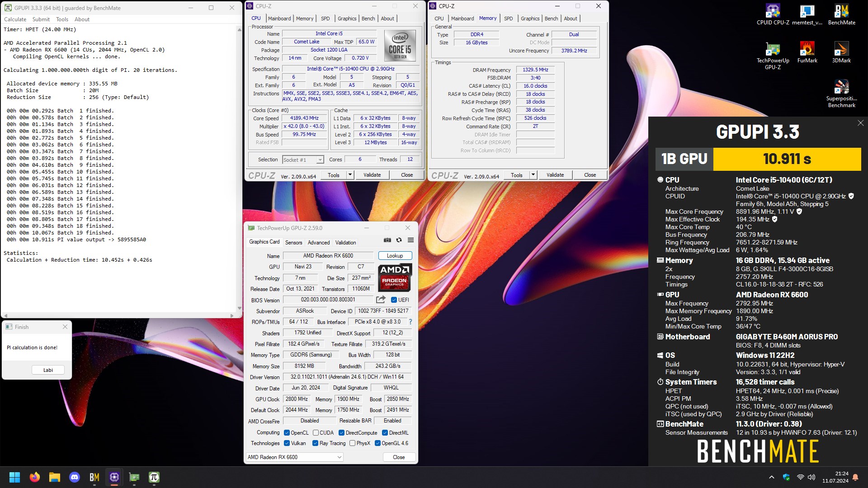868x488 pixels.
Task: Click Close button in GPU-Z
Action: 399,457
